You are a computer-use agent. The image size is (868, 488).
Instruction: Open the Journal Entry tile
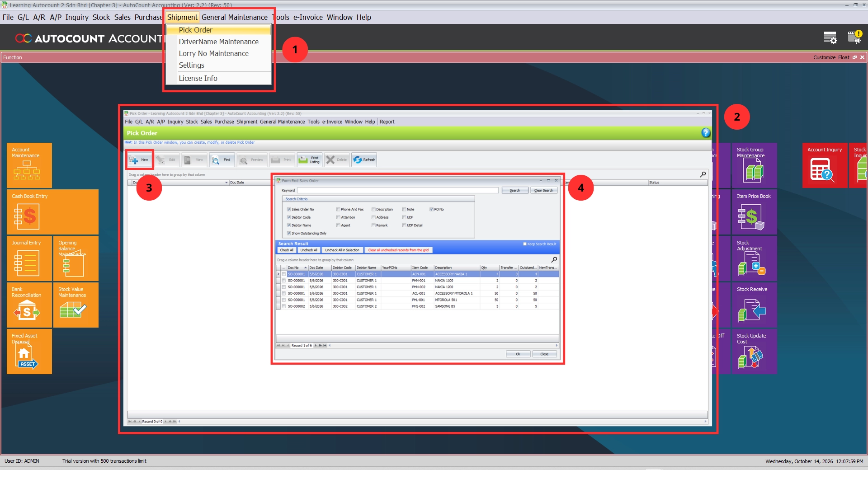click(x=29, y=258)
